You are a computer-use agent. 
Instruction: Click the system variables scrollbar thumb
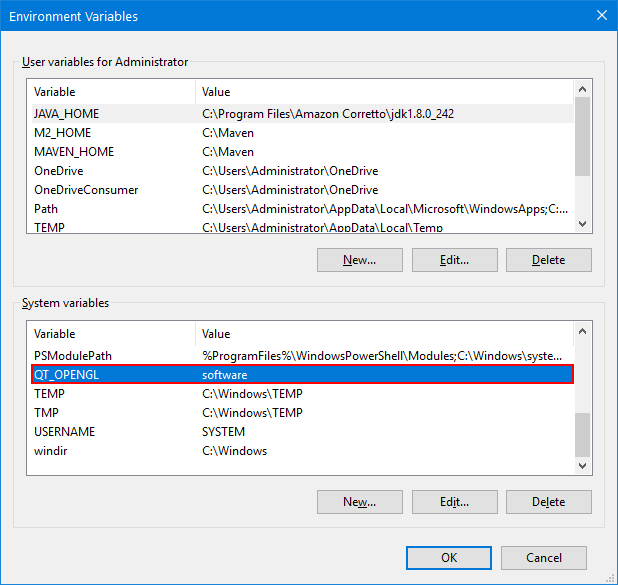(582, 434)
